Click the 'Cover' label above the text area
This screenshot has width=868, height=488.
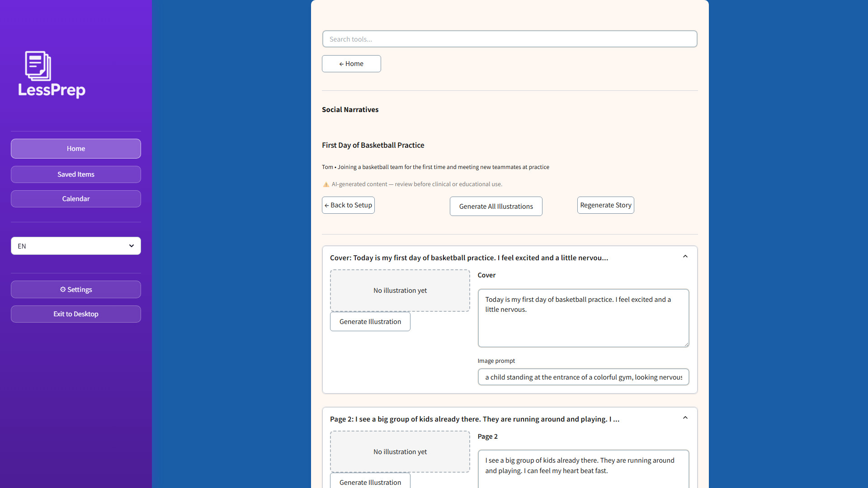486,275
